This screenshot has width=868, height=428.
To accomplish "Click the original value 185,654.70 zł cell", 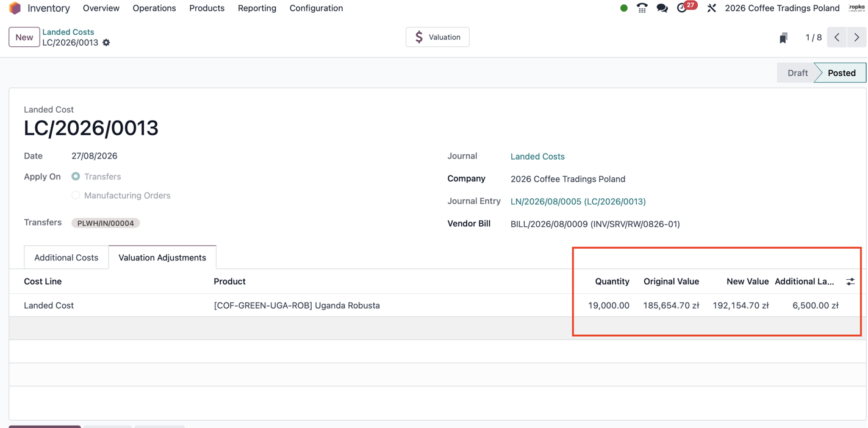I will (671, 305).
